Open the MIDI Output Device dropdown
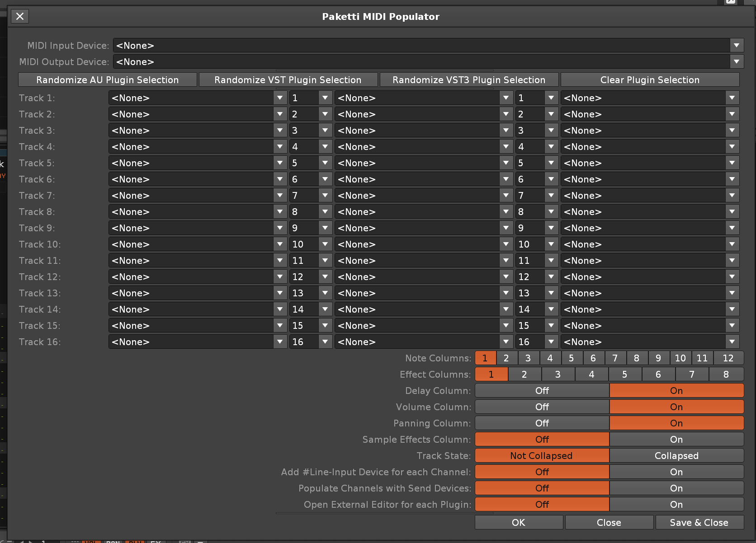This screenshot has width=756, height=543. tap(736, 62)
